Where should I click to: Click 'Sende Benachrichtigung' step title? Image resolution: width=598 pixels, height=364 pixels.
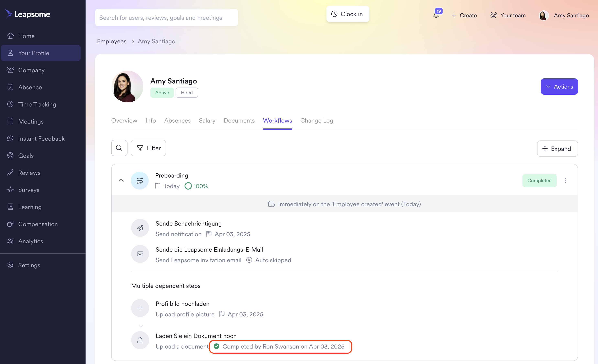(189, 223)
